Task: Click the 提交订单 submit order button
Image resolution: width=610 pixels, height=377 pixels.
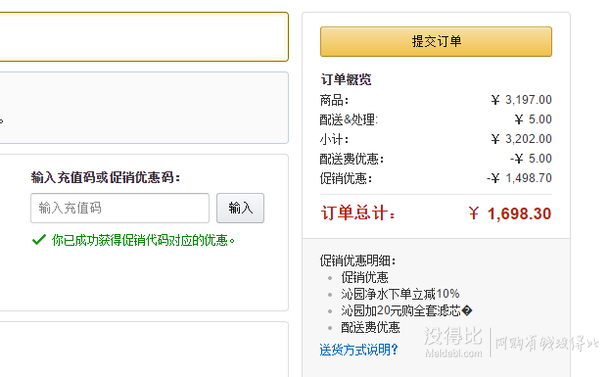Action: [x=436, y=42]
